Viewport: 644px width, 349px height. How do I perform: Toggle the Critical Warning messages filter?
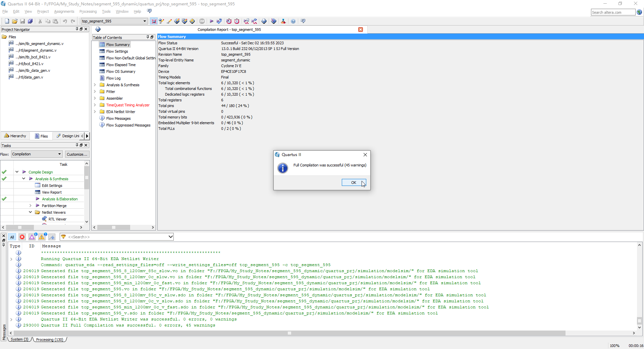32,237
